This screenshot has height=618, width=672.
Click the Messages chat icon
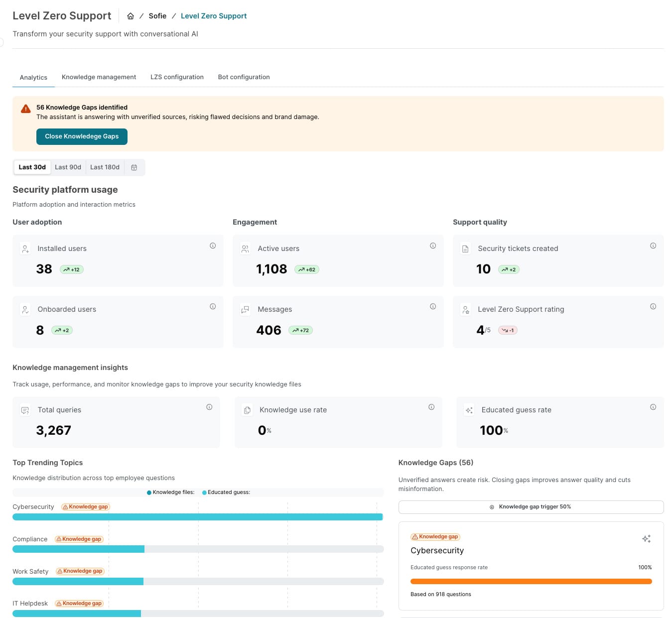click(x=245, y=309)
